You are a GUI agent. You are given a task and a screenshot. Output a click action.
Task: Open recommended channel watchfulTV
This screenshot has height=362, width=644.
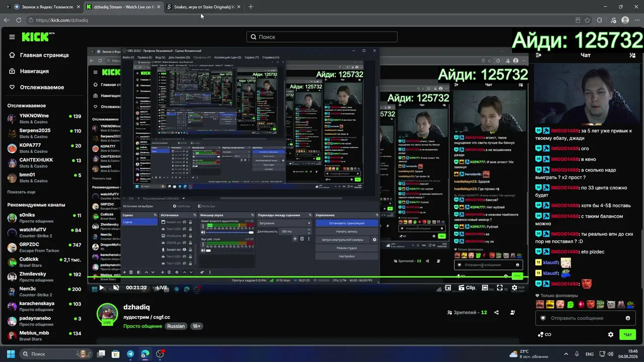click(44, 232)
